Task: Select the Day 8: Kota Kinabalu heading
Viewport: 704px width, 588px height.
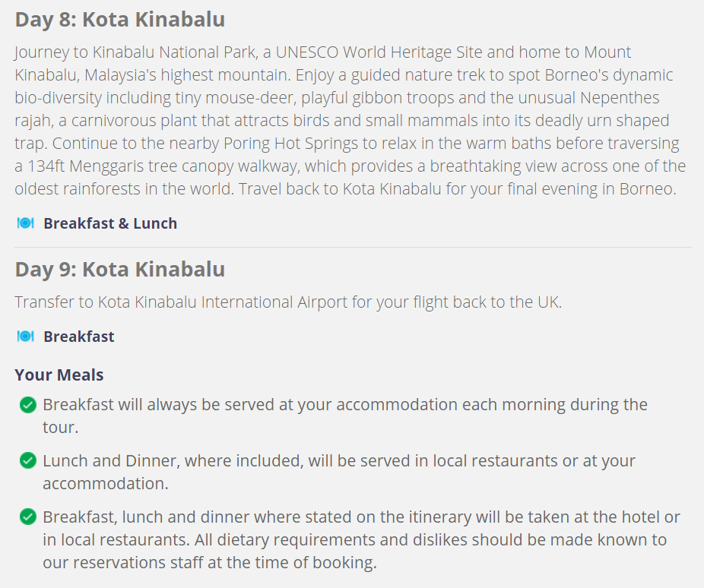Action: tap(120, 20)
